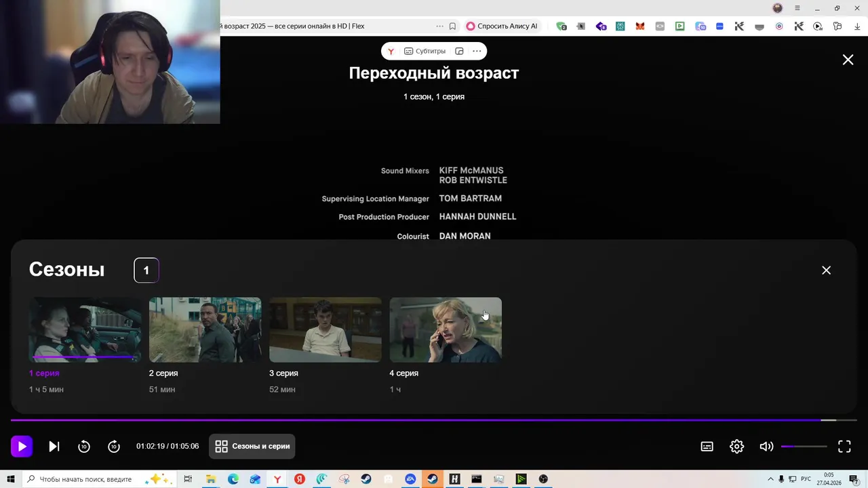Click the '4 серия' label
The width and height of the screenshot is (868, 488).
point(403,373)
